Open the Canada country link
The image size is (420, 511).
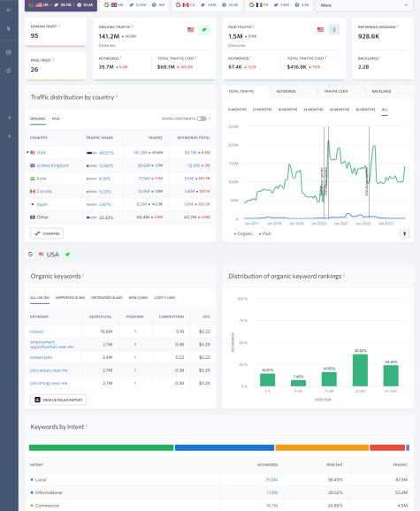pyautogui.click(x=44, y=191)
